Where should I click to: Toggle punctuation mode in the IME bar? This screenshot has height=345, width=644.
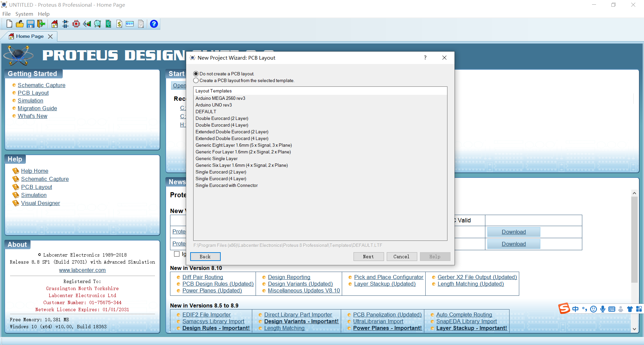585,309
